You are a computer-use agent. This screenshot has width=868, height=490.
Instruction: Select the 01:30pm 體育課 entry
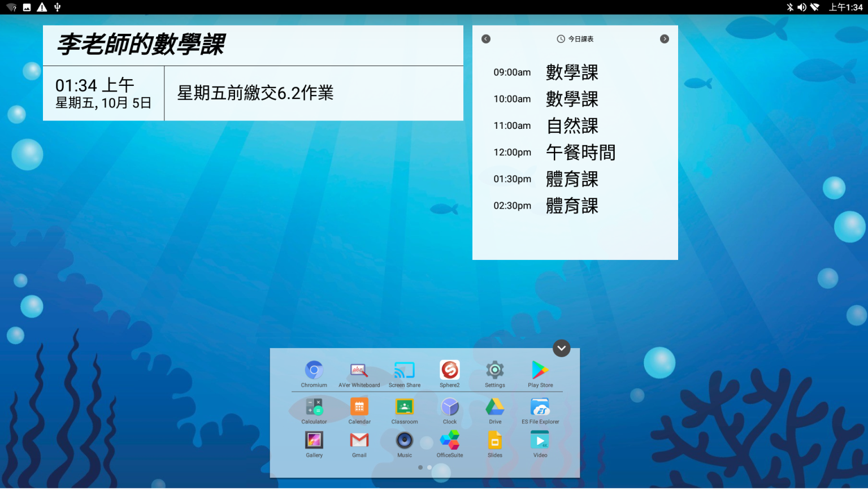pyautogui.click(x=546, y=179)
